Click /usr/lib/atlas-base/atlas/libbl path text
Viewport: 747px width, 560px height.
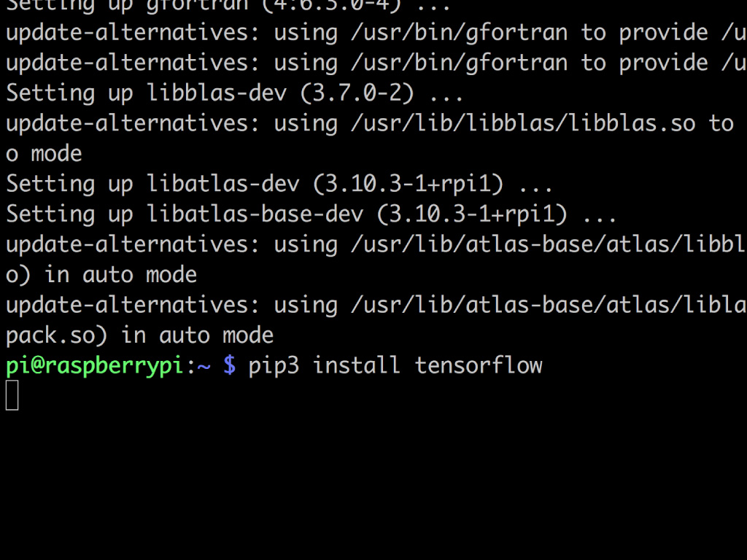coord(549,244)
